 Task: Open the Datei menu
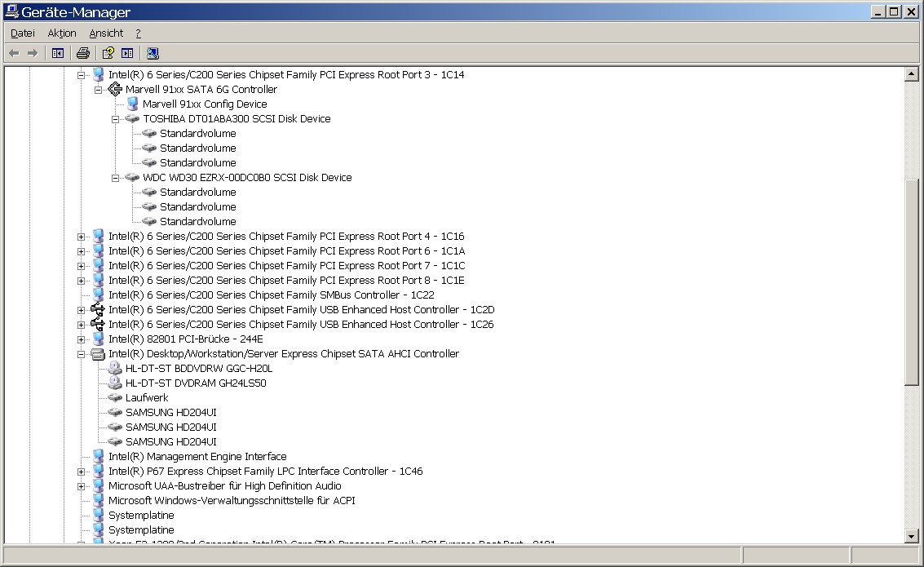click(x=22, y=33)
